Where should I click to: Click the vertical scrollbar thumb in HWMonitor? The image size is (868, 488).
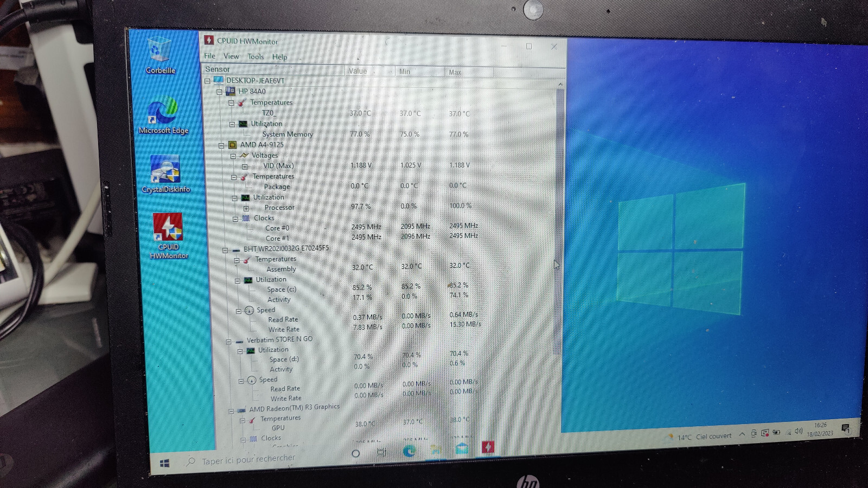pos(558,222)
